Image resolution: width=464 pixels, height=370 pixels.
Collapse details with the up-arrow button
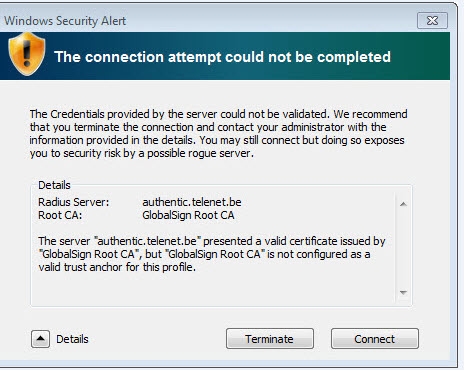(x=40, y=339)
